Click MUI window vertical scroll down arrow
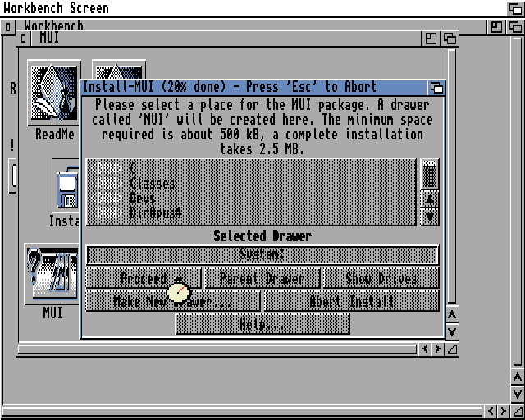 tap(452, 332)
